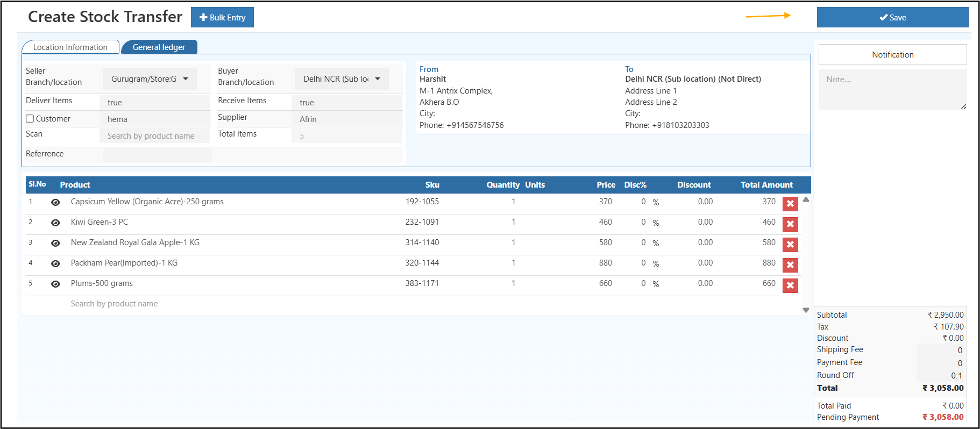View details of Plums-500 grams (eye icon)
Image resolution: width=980 pixels, height=429 pixels.
pos(55,284)
